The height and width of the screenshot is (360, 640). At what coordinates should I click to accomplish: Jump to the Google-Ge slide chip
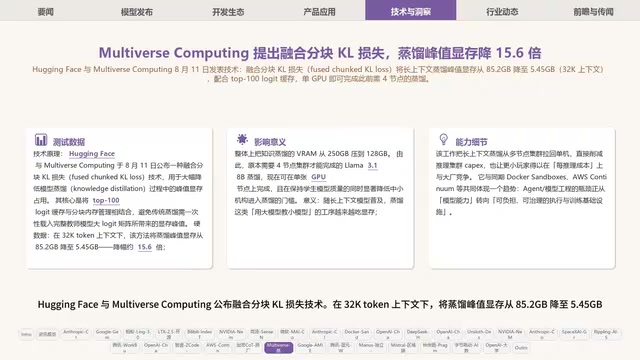pyautogui.click(x=107, y=334)
